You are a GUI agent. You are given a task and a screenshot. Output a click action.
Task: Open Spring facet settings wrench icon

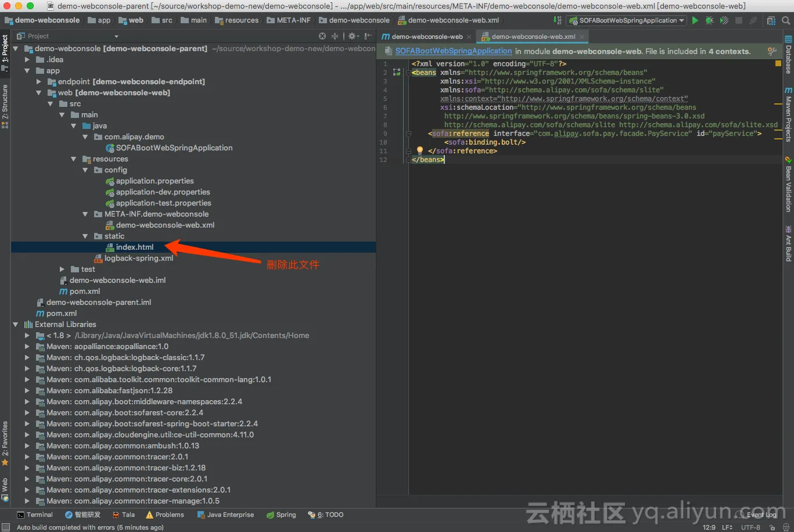772,51
